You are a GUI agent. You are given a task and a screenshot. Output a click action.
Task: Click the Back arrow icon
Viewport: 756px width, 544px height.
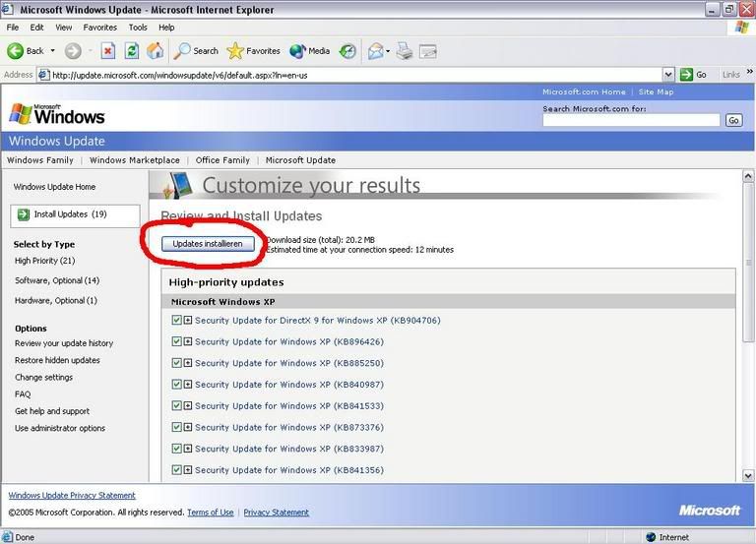pos(15,50)
